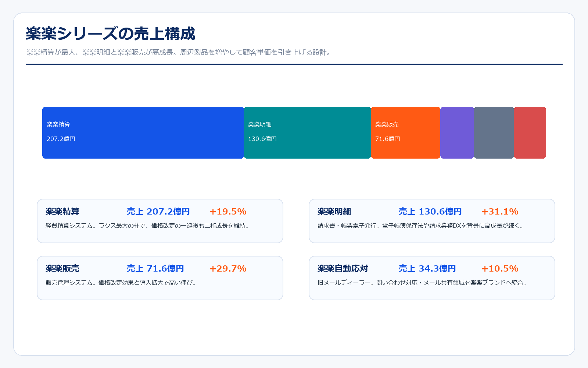Viewport: 588px width, 368px height.
Task: Click the description starting 旧メールディーラー
Action: [x=423, y=283]
